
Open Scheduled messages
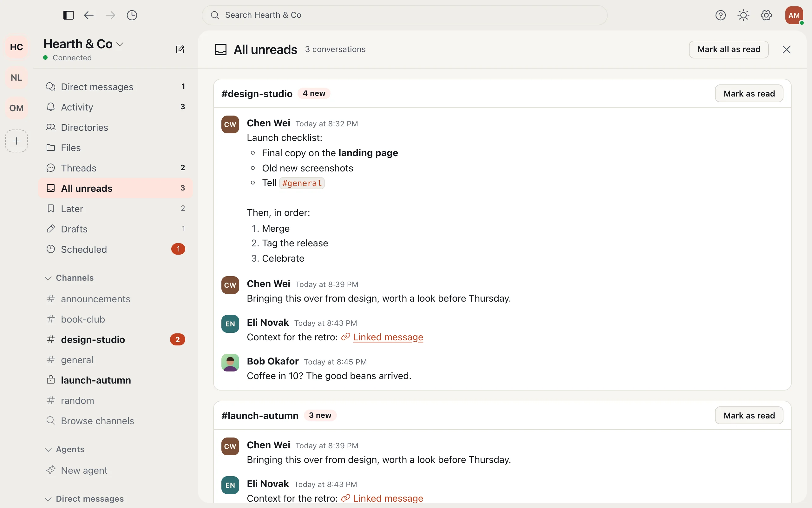[115, 249]
